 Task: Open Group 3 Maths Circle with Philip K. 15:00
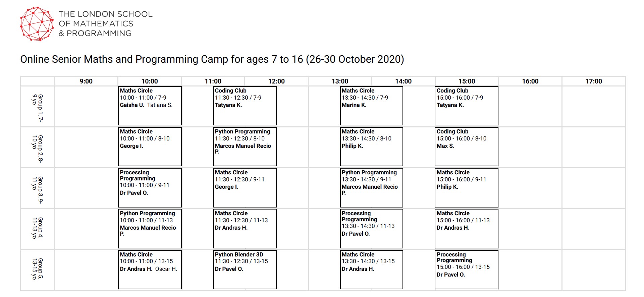pyautogui.click(x=467, y=188)
